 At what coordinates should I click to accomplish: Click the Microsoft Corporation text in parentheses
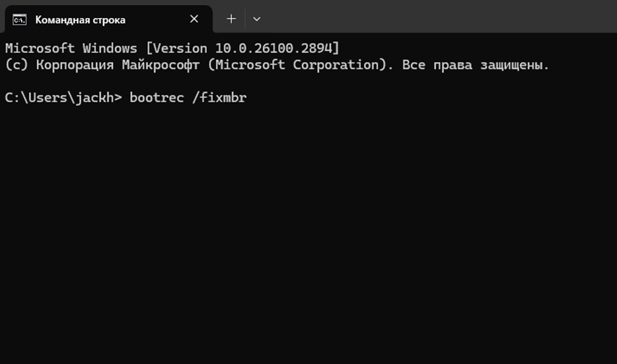coord(301,65)
